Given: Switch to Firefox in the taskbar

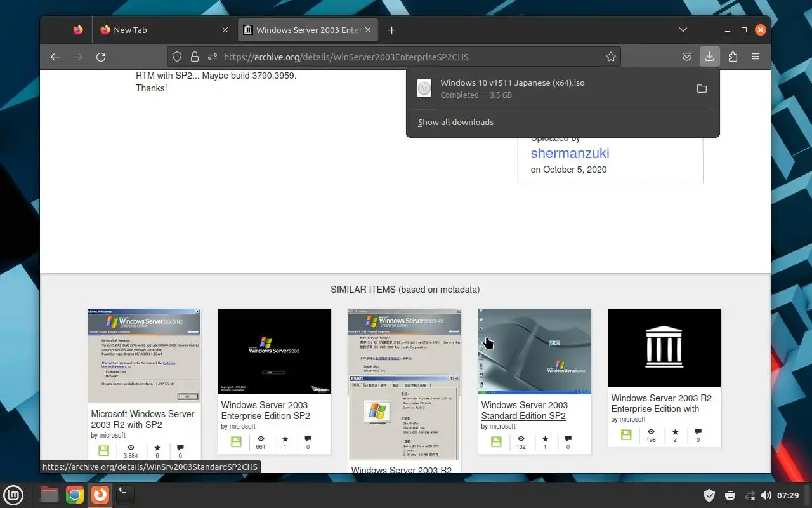Looking at the screenshot, I should pos(100,495).
